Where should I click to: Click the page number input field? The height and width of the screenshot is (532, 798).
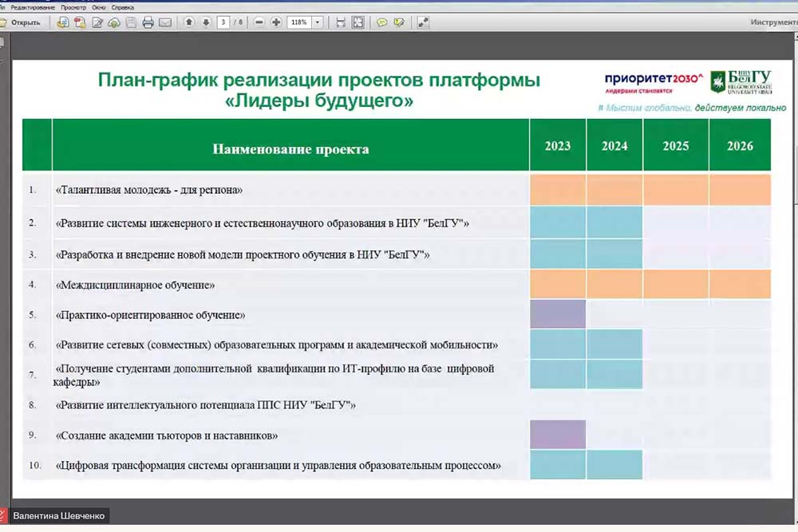coord(224,22)
